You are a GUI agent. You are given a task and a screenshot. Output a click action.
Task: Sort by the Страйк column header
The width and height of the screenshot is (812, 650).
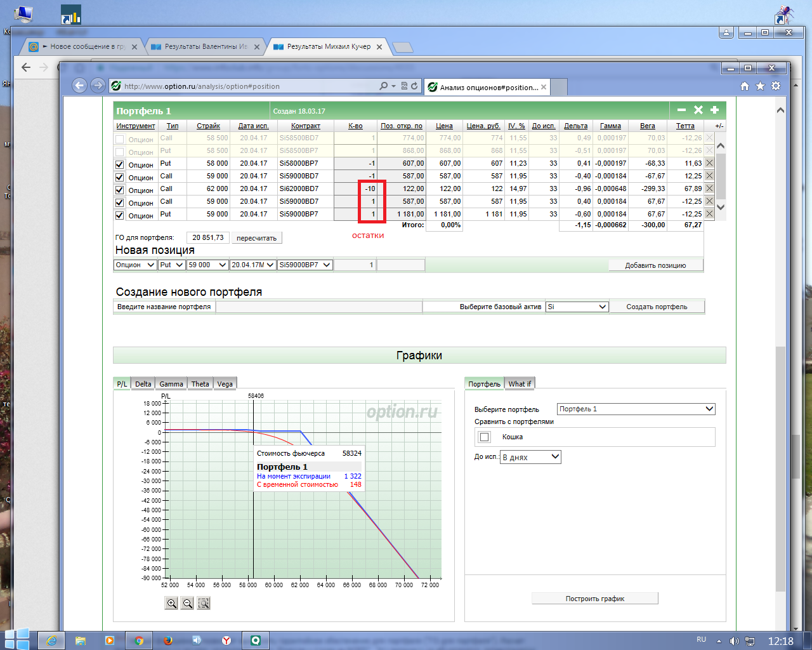(208, 126)
